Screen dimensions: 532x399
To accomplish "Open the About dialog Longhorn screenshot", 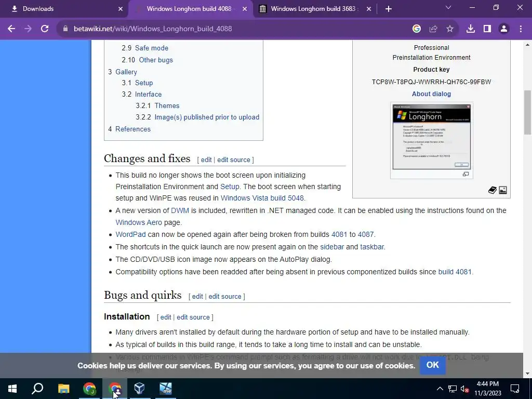I will tap(432, 137).
